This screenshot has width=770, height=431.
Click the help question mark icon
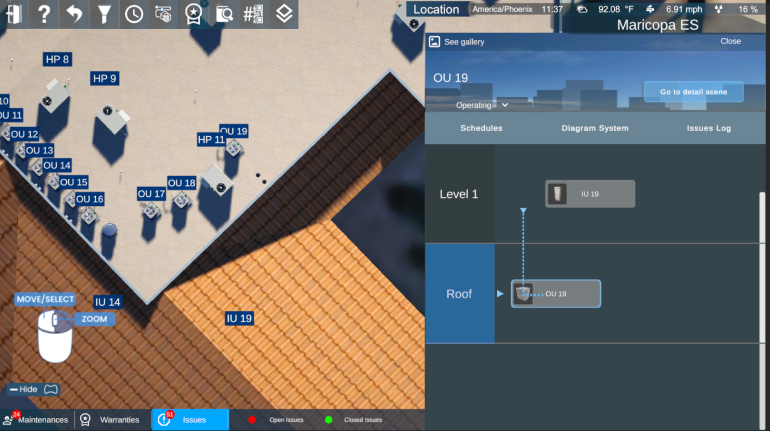pyautogui.click(x=44, y=14)
